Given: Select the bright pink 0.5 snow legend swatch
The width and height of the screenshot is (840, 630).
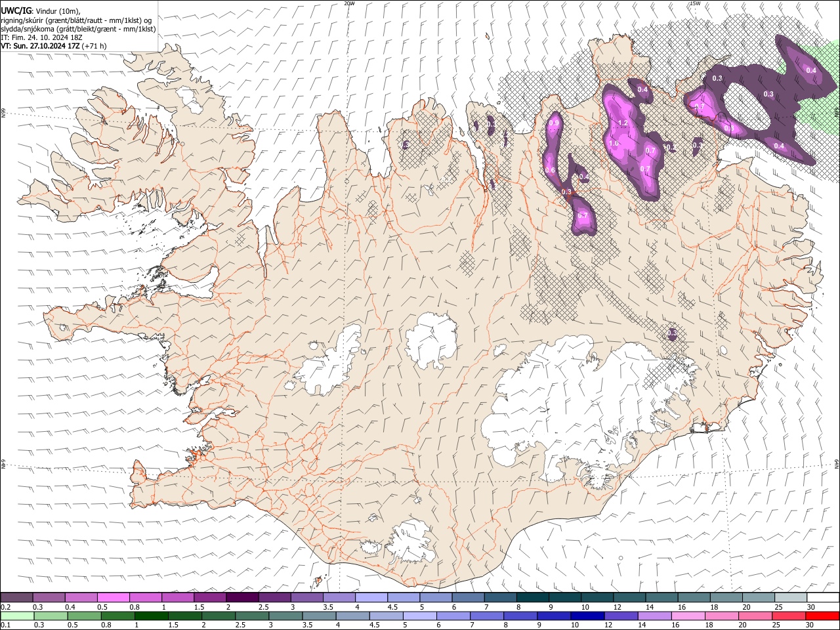Looking at the screenshot, I should click(113, 597).
